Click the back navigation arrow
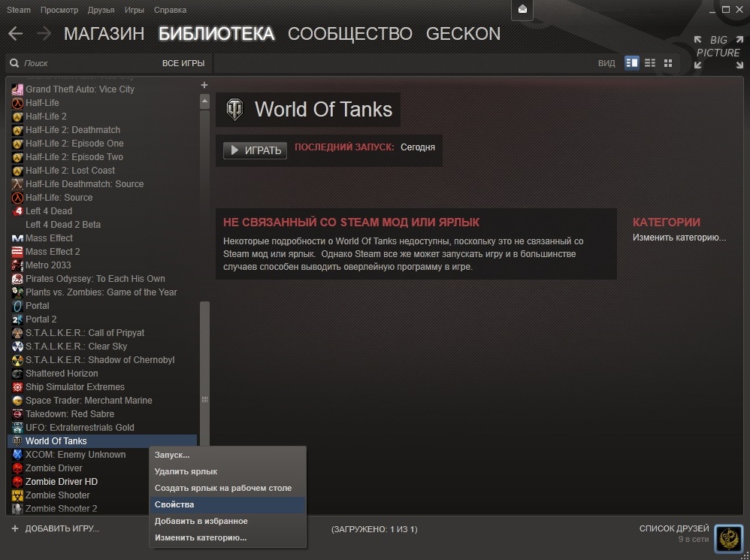 pos(15,34)
